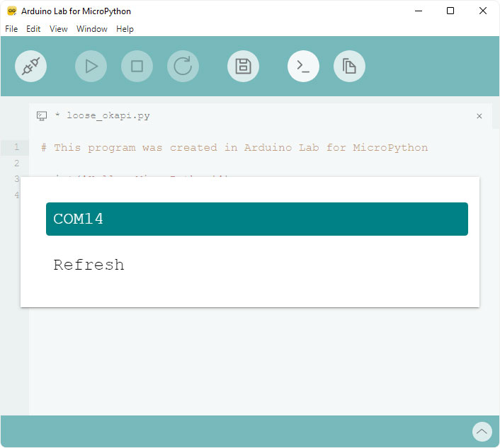
Task: Select the loose_okapi.py file tab
Action: pos(261,115)
